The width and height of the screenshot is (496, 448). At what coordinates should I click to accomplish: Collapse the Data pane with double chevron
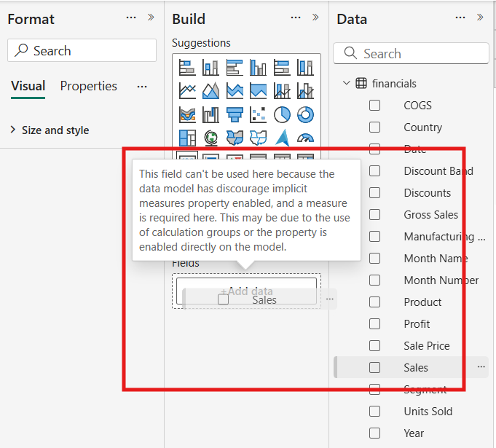point(480,17)
